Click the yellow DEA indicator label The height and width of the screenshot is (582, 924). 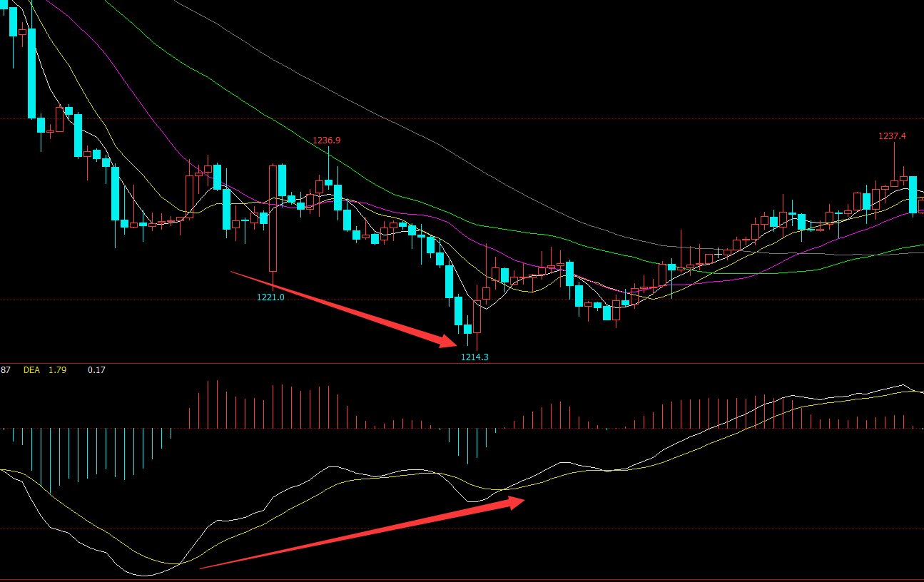point(31,370)
